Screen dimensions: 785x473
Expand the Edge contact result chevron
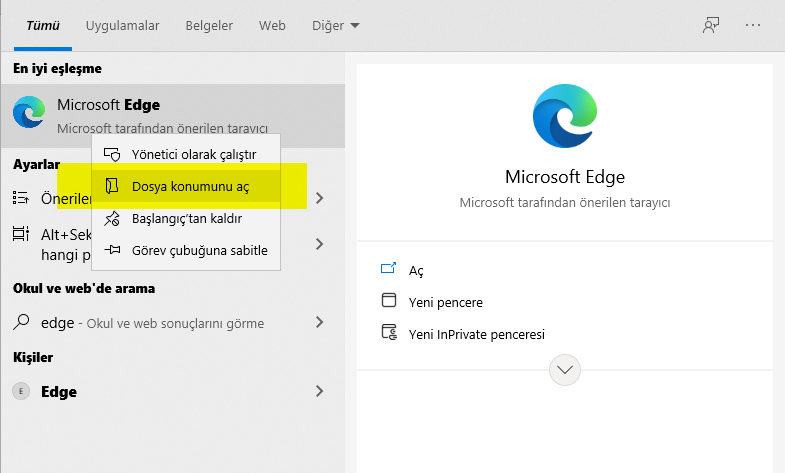point(319,391)
